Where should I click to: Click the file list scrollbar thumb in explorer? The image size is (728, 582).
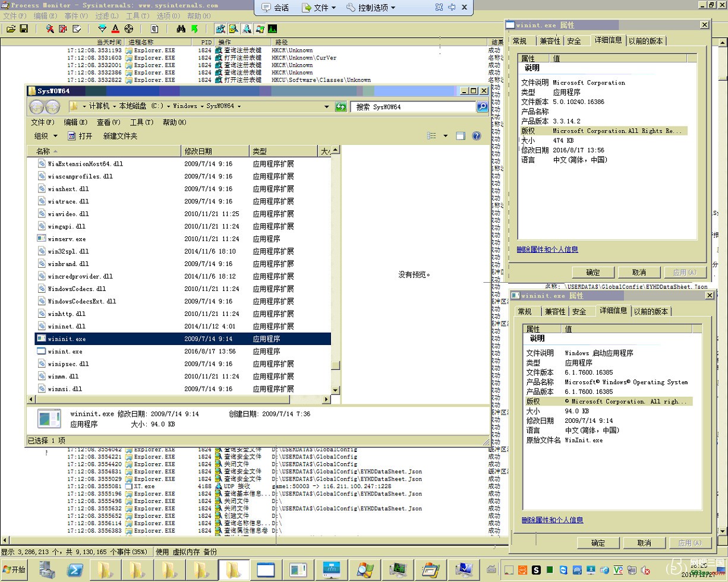pos(336,365)
